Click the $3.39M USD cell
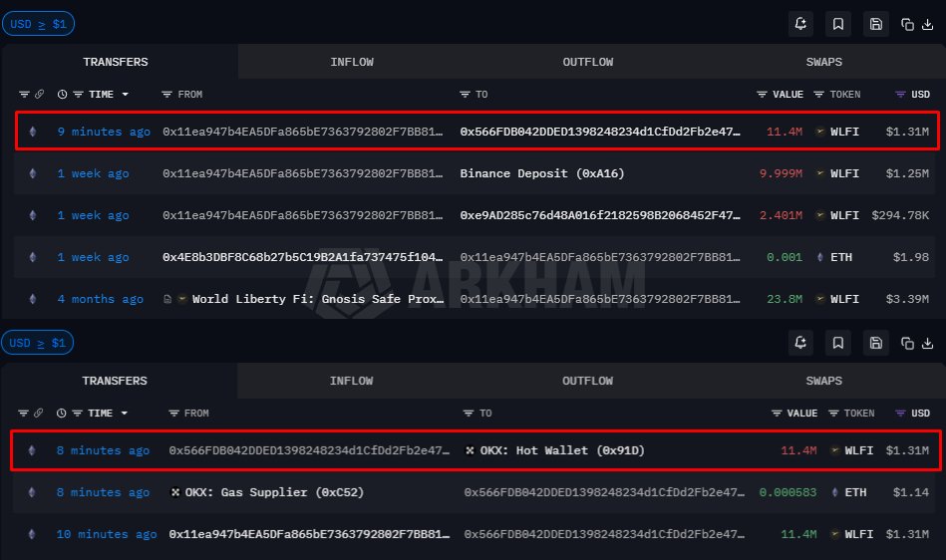Viewport: 946px width, 560px height. 907,299
